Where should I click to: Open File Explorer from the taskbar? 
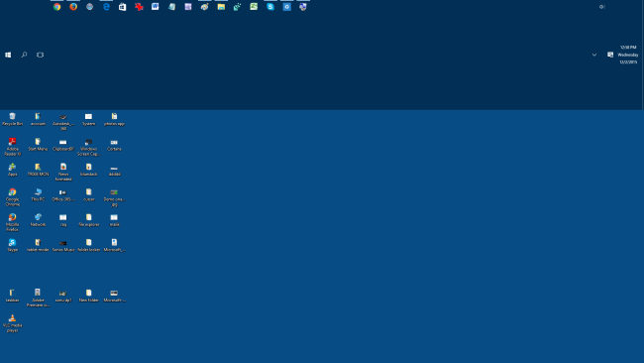[x=221, y=7]
